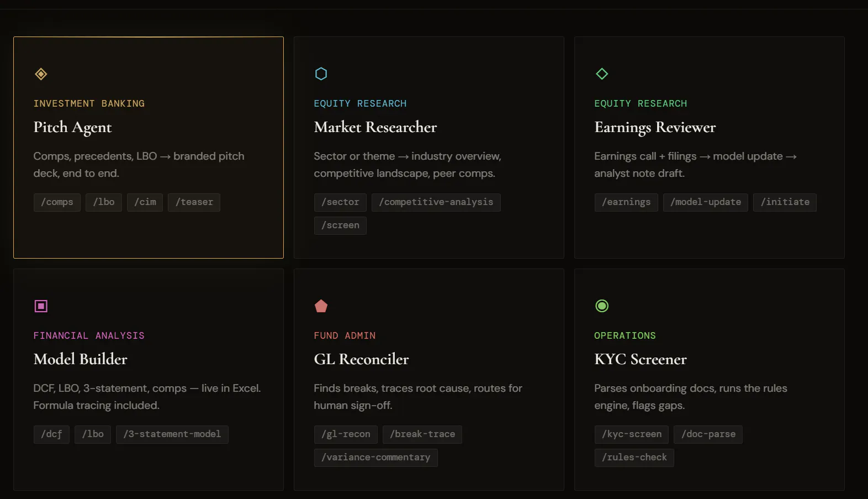Image resolution: width=868 pixels, height=499 pixels.
Task: Click the green circle KYC Screener icon
Action: (x=602, y=306)
